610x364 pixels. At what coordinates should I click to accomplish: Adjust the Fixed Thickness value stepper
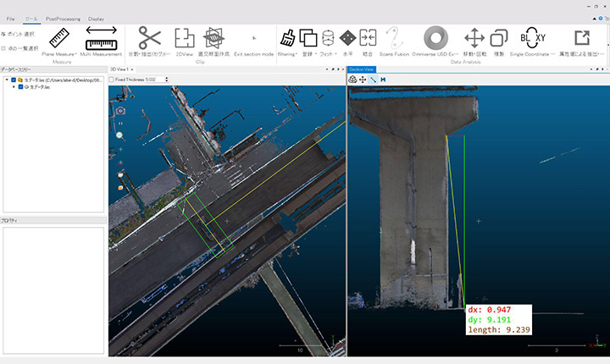click(167, 80)
